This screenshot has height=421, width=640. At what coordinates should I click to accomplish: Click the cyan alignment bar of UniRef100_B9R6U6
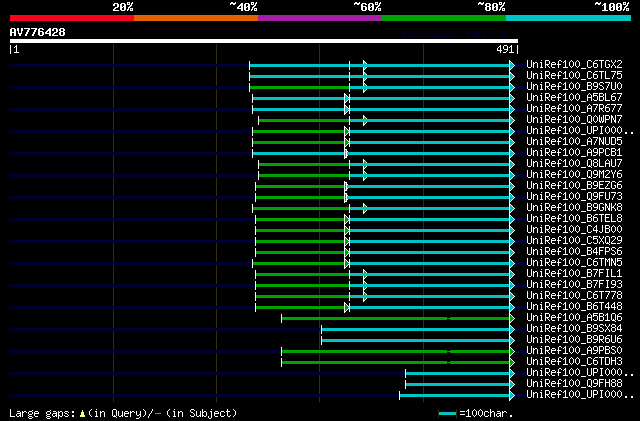coord(416,340)
